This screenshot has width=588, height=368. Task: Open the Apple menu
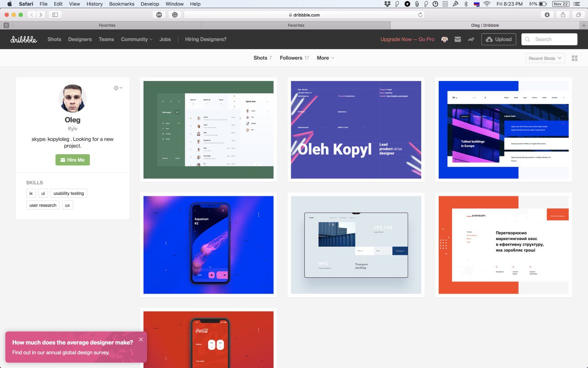pyautogui.click(x=9, y=4)
